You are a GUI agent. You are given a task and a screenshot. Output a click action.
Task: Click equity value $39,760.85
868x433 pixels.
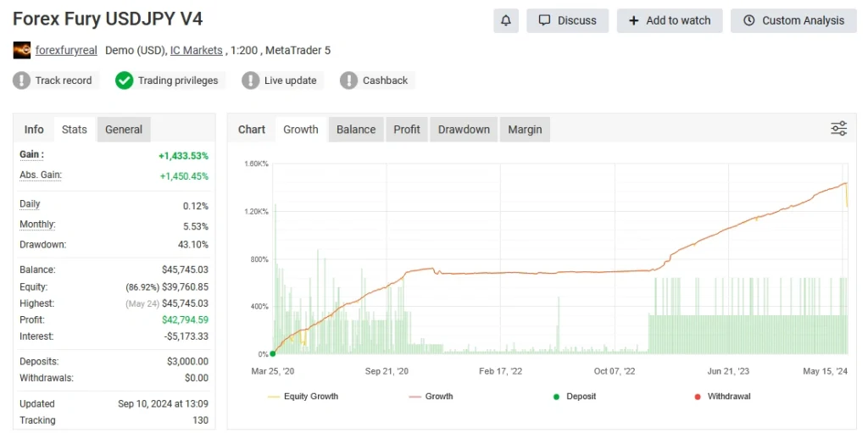click(186, 286)
